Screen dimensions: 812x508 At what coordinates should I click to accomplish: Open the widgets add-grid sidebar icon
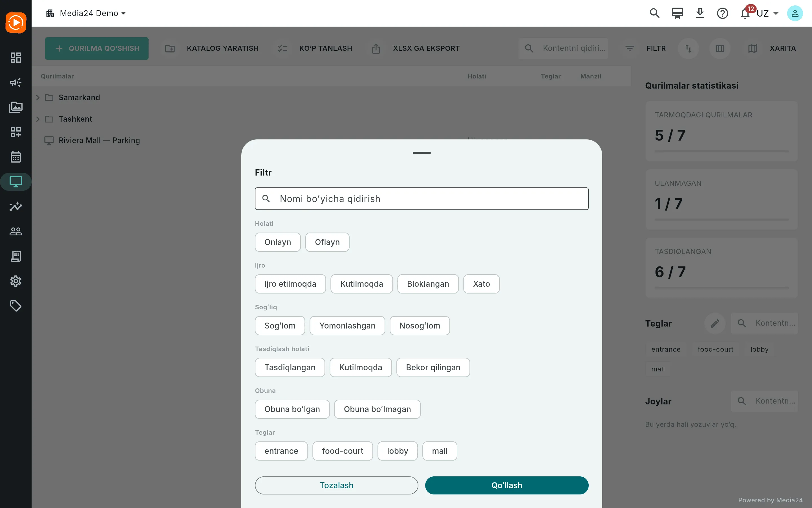pyautogui.click(x=16, y=132)
